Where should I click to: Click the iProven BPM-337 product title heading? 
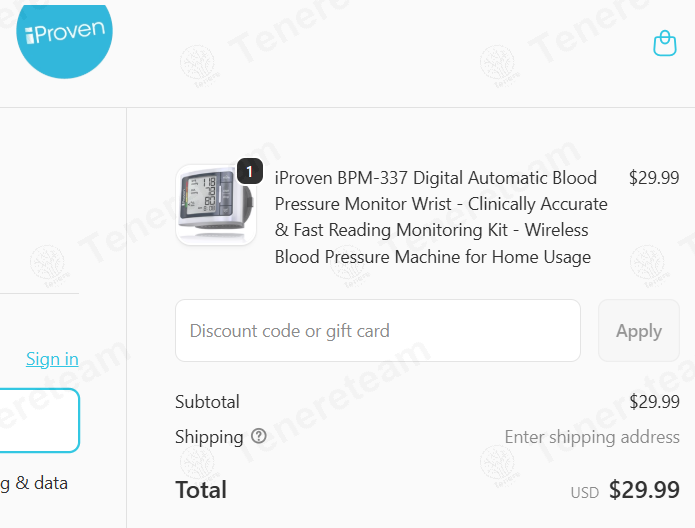pyautogui.click(x=441, y=217)
